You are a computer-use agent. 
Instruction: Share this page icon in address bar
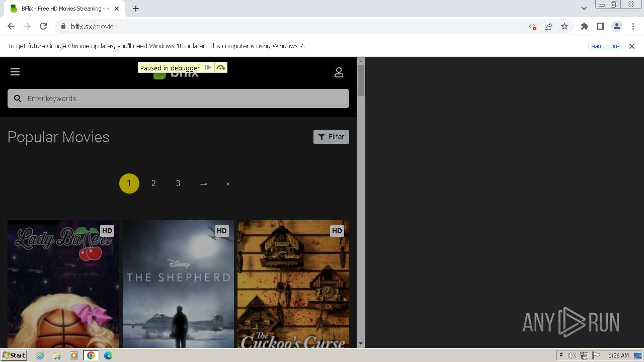[x=548, y=27]
